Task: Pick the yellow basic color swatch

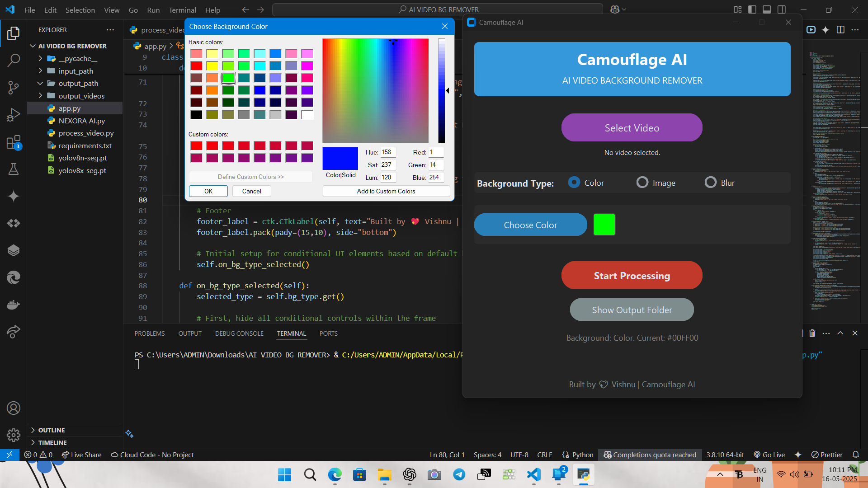Action: [212, 66]
